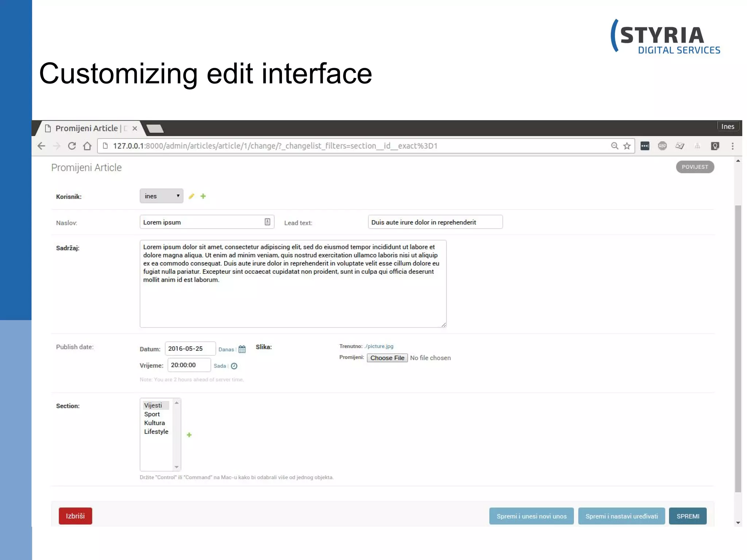Image resolution: width=747 pixels, height=560 pixels.
Task: Open the calendar picker next to Danas
Action: click(242, 349)
